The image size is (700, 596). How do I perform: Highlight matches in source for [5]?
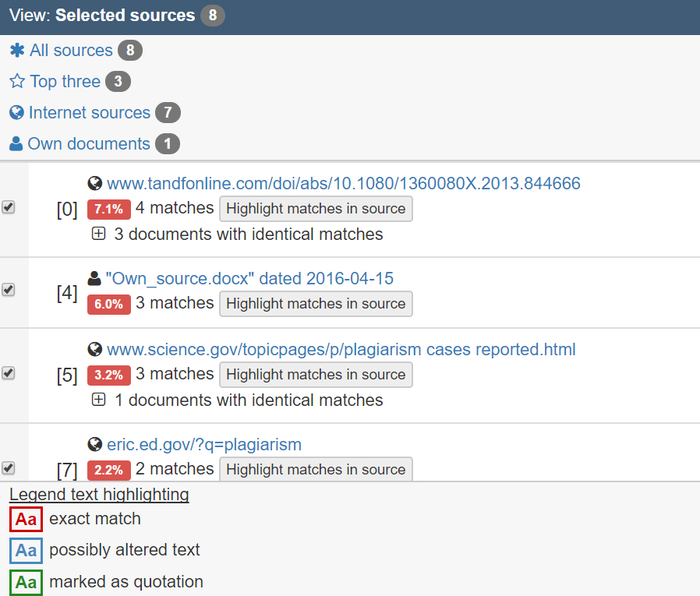316,375
